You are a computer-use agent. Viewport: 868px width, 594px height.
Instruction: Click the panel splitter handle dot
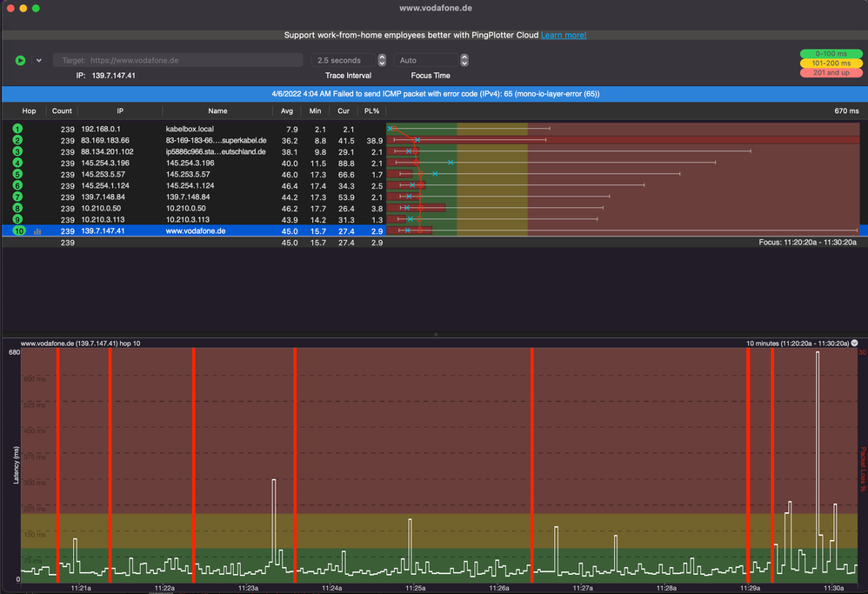click(436, 334)
